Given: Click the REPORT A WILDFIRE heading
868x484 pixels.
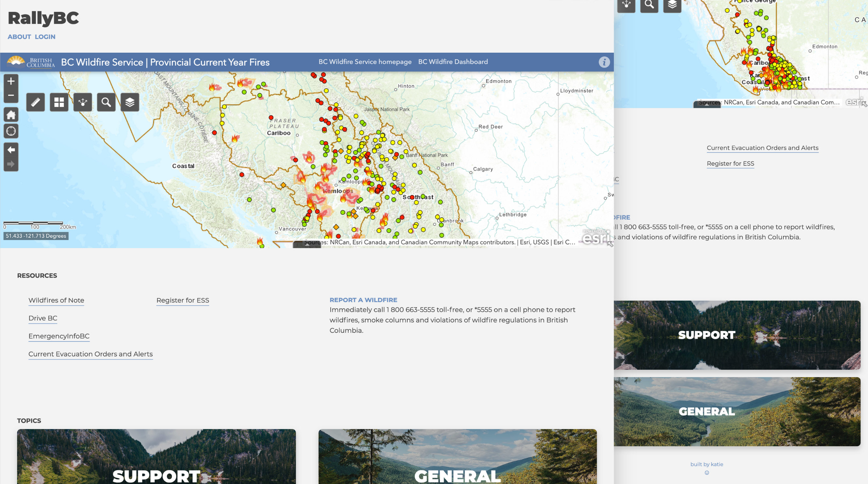Looking at the screenshot, I should (x=363, y=300).
